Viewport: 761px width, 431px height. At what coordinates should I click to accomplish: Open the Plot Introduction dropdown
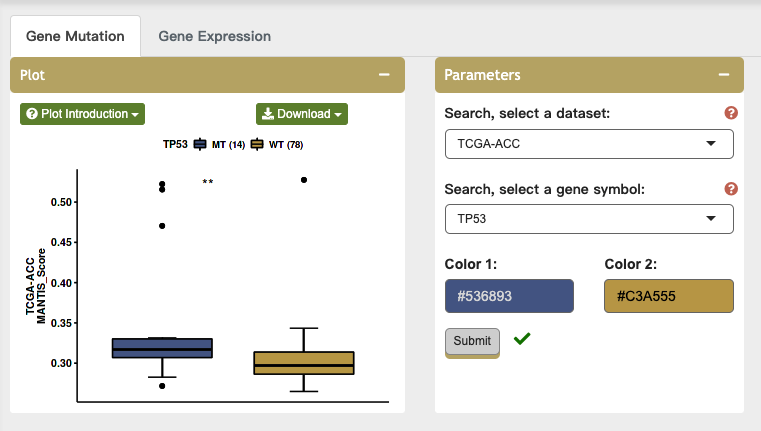(83, 114)
